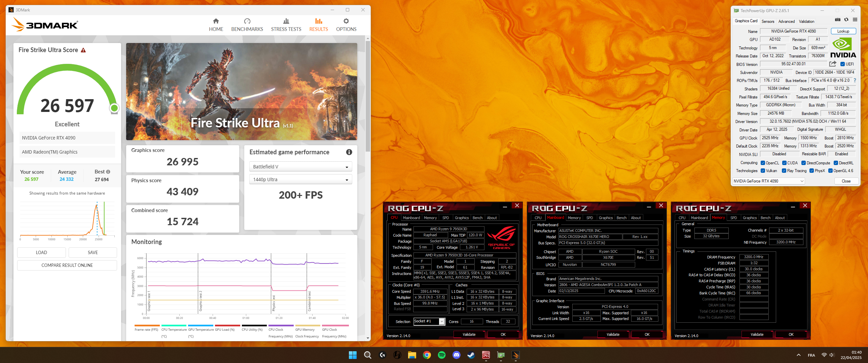Click the LOAD button in 3DMark
The image size is (868, 363).
[x=41, y=252]
